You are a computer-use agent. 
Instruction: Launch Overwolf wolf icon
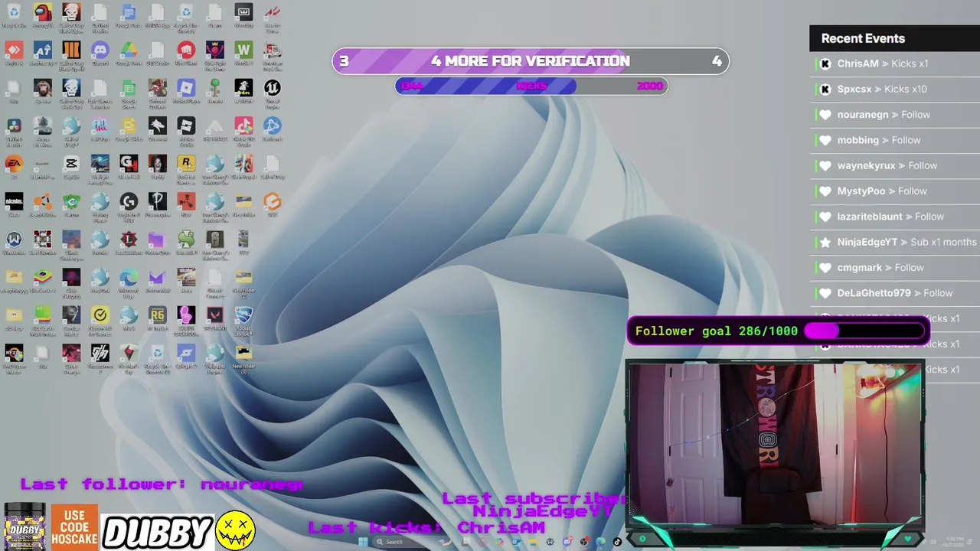point(158,131)
